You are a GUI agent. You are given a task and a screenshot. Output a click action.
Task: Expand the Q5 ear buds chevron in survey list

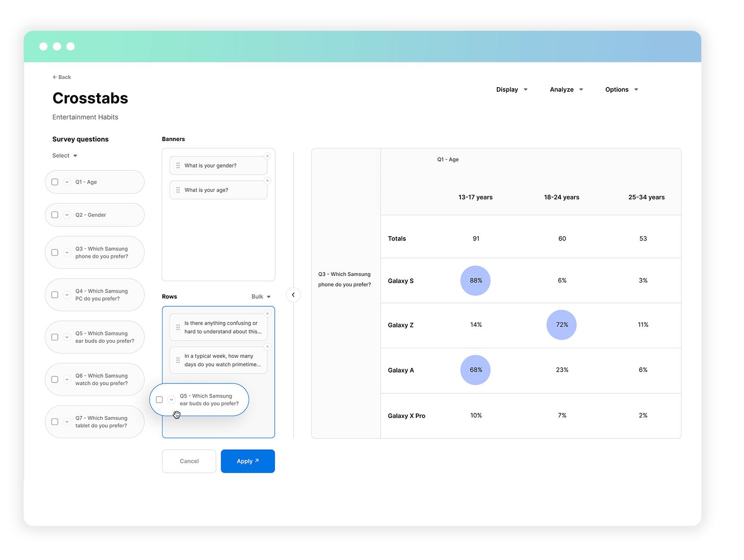click(x=67, y=337)
